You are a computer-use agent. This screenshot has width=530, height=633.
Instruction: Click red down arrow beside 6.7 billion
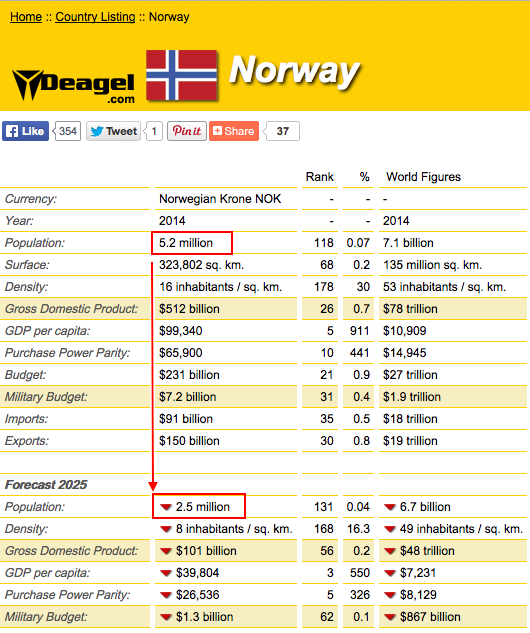click(390, 507)
